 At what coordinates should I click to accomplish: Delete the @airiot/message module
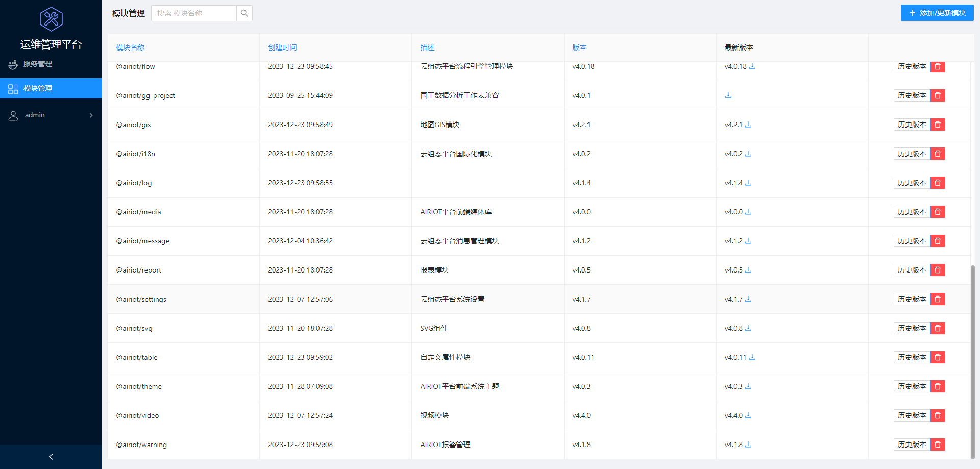(938, 241)
